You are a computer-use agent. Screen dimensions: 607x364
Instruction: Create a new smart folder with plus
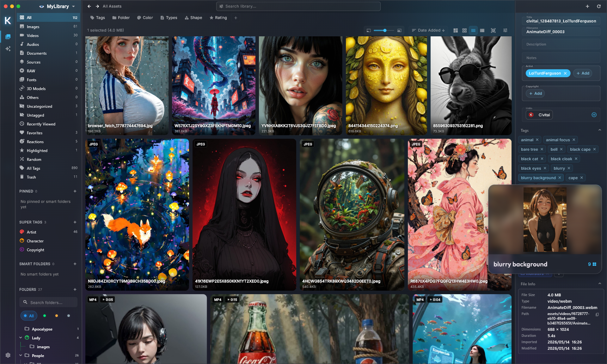click(75, 264)
